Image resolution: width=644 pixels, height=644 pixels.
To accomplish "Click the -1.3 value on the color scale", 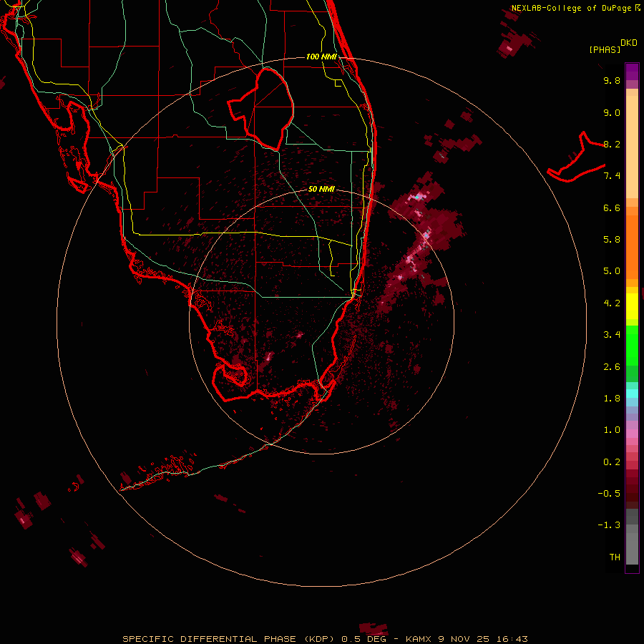I will (x=609, y=525).
